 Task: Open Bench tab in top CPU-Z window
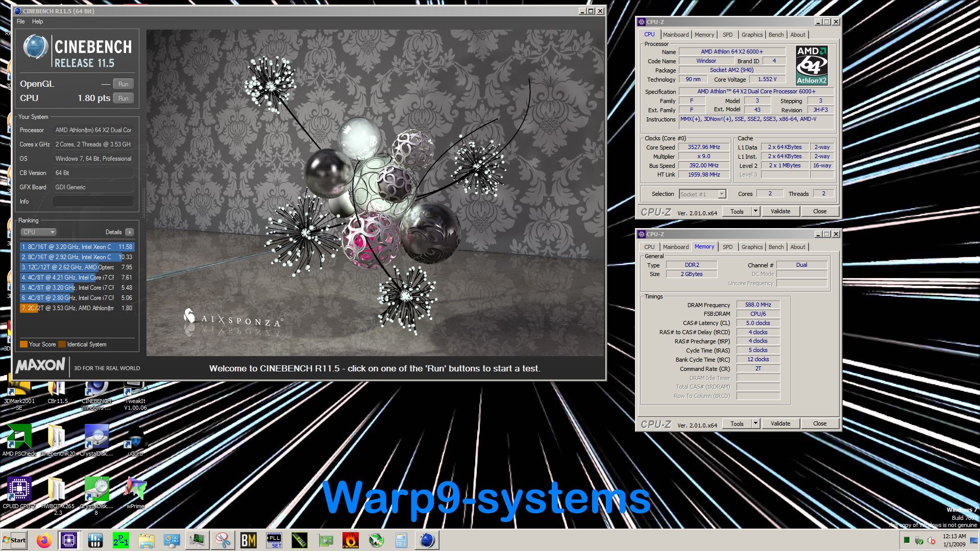pyautogui.click(x=776, y=35)
